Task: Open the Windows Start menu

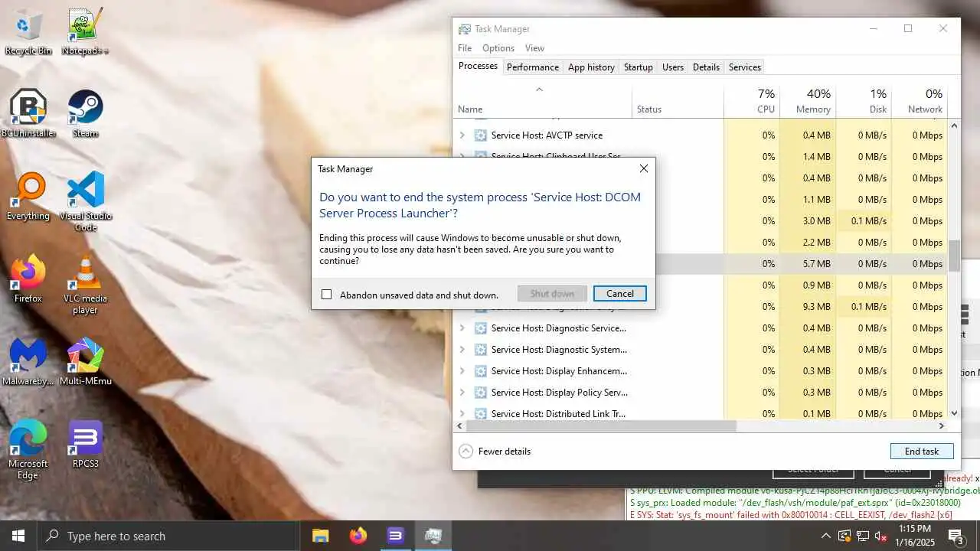Action: (x=18, y=536)
